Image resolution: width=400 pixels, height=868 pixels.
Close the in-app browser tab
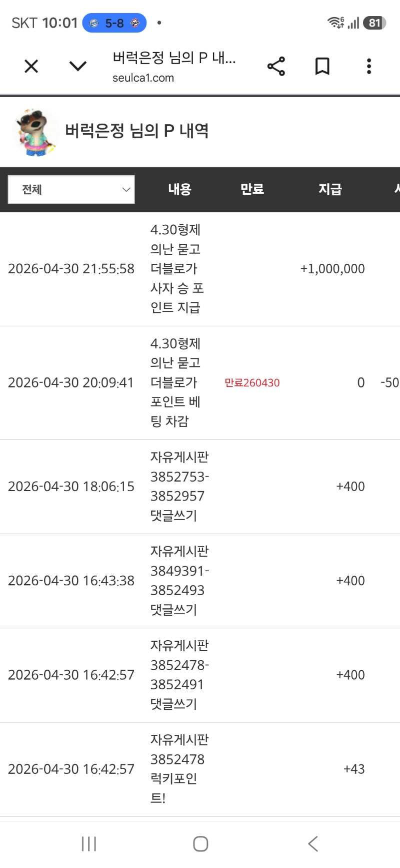[x=31, y=66]
